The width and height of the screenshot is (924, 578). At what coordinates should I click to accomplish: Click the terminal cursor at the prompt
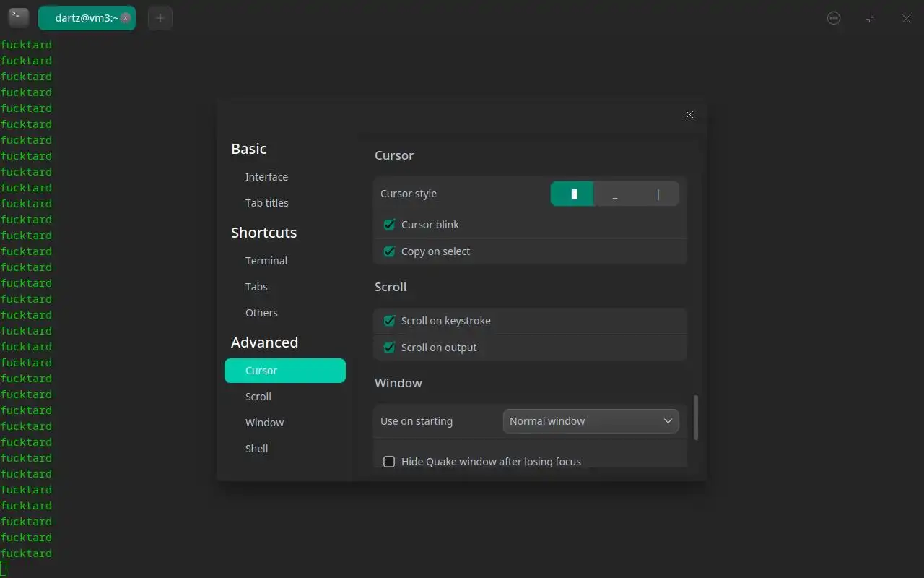coord(3,569)
